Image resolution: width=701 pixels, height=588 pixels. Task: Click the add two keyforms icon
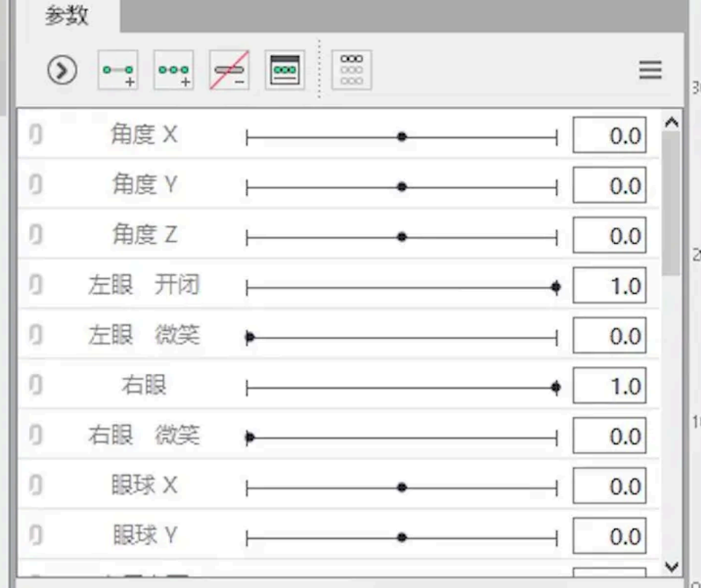click(x=118, y=69)
